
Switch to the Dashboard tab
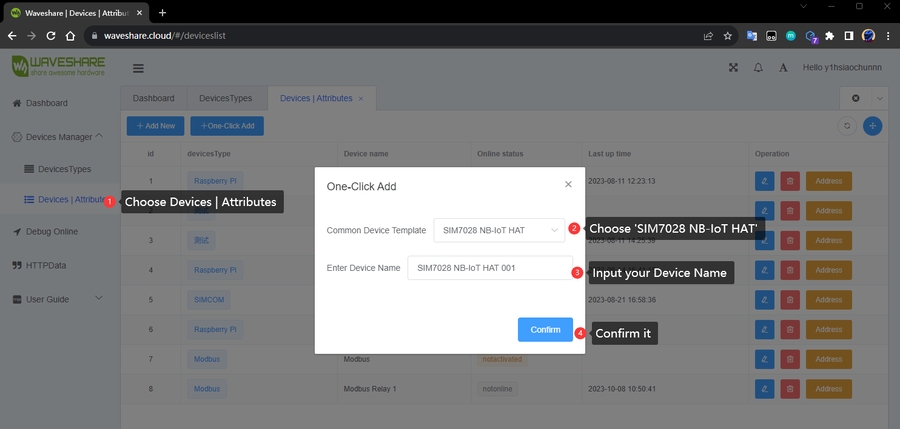(x=153, y=98)
